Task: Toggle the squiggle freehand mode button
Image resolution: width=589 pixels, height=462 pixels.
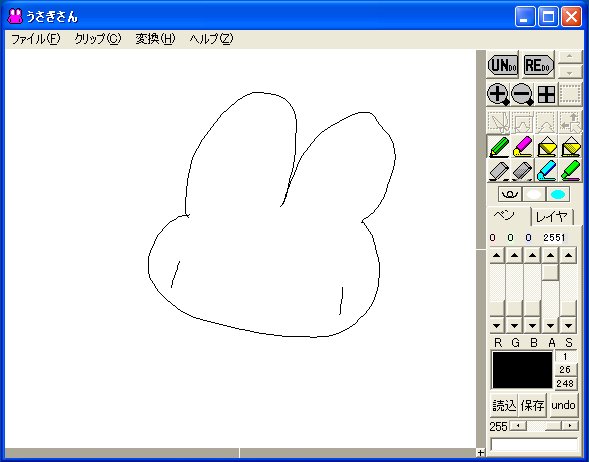Action: coord(510,194)
